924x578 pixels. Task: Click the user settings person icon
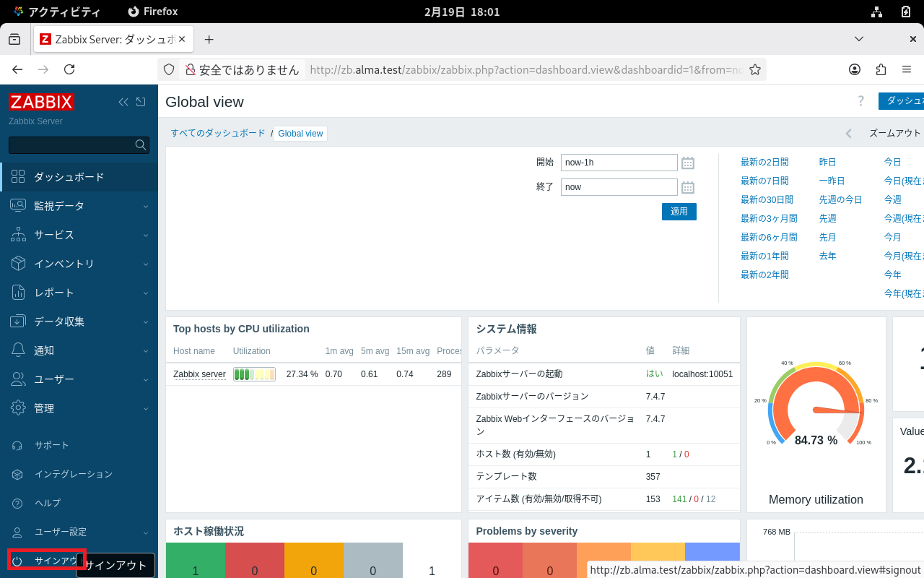(x=17, y=532)
